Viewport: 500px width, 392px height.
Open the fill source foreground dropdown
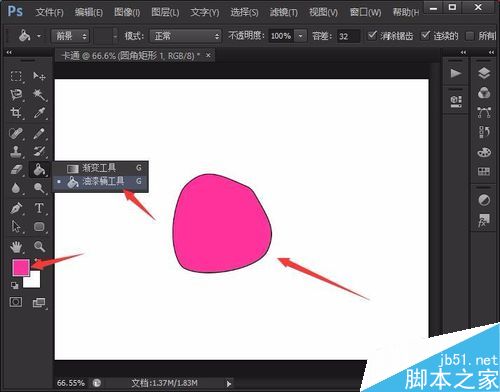(70, 36)
